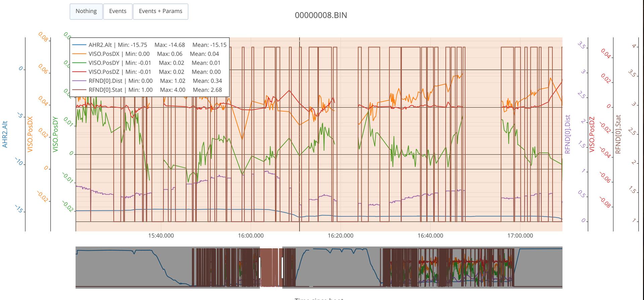The height and width of the screenshot is (300, 644).
Task: Click the VISO.PosDZ y-axis title
Action: (592, 134)
